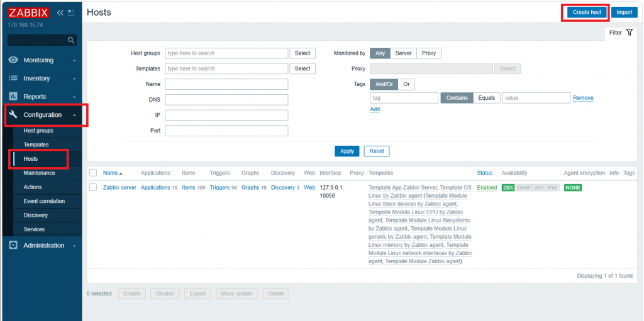Expand the Reports menu chevron
The width and height of the screenshot is (644, 321).
pyautogui.click(x=74, y=97)
